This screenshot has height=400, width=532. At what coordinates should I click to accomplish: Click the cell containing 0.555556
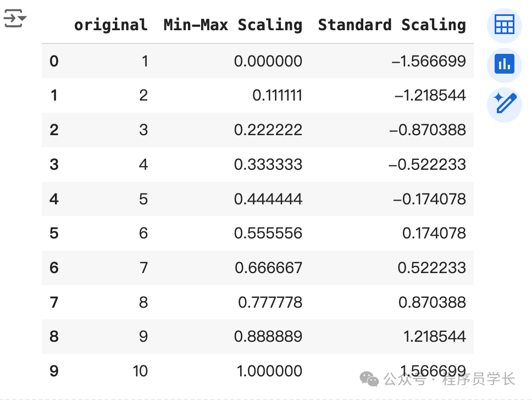click(268, 234)
